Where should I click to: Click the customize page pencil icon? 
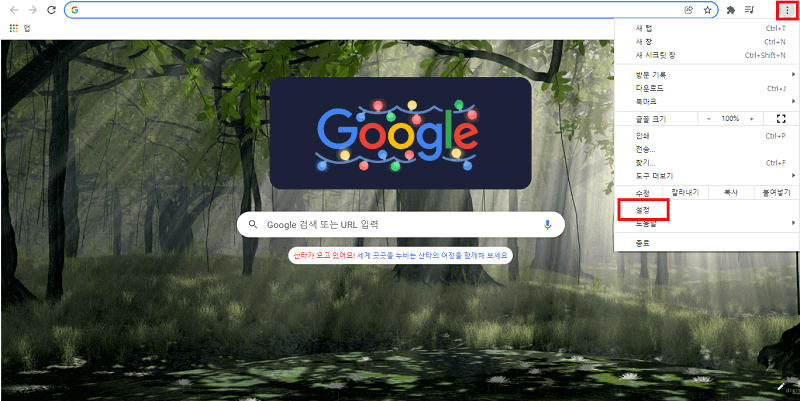tap(781, 387)
